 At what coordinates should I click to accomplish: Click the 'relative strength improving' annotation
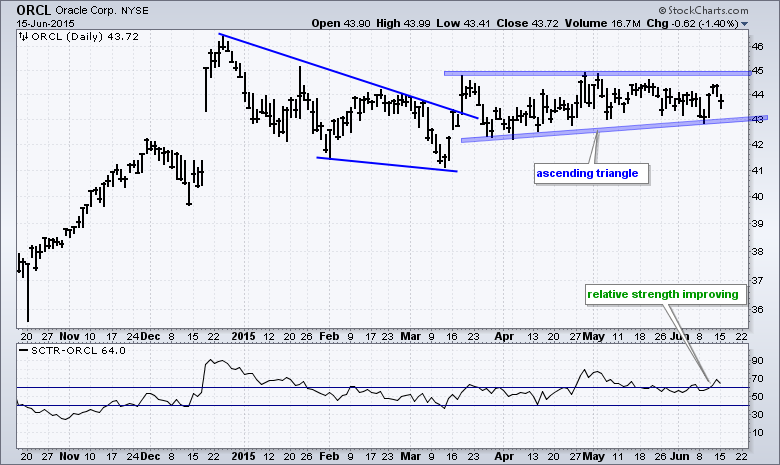[663, 294]
